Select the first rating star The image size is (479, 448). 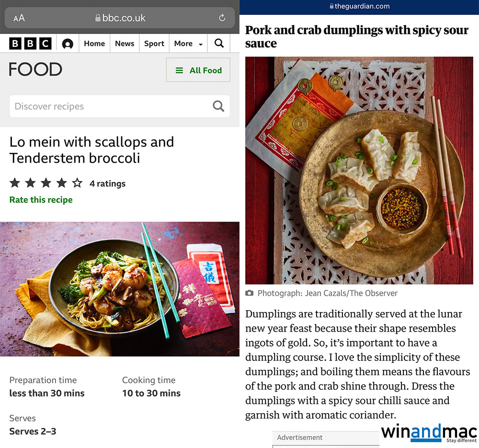(x=15, y=183)
